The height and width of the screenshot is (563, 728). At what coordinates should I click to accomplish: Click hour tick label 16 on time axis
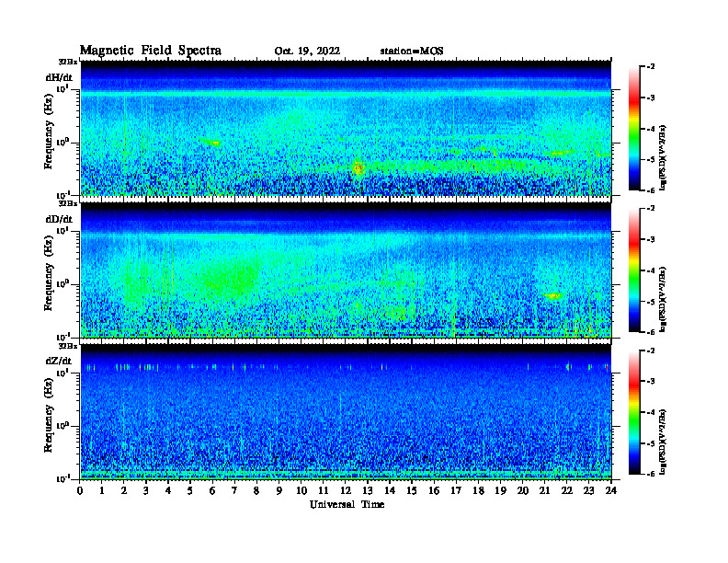pos(434,490)
